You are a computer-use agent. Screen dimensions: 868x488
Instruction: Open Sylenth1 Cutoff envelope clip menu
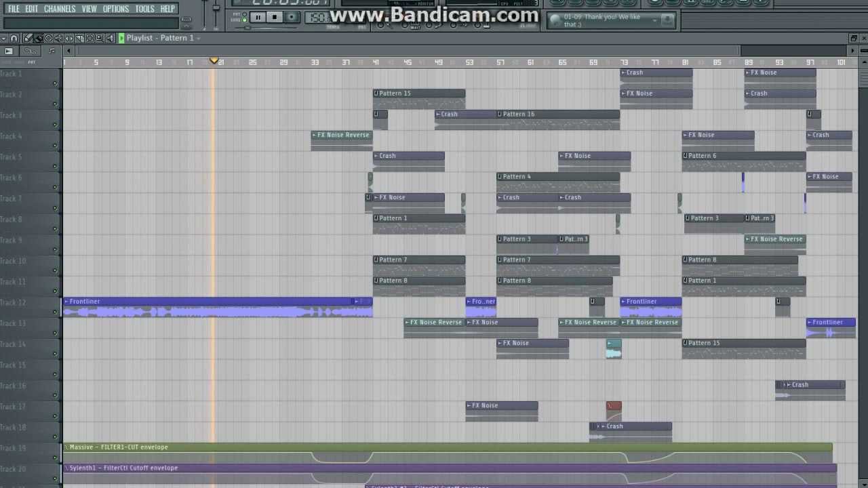point(66,468)
